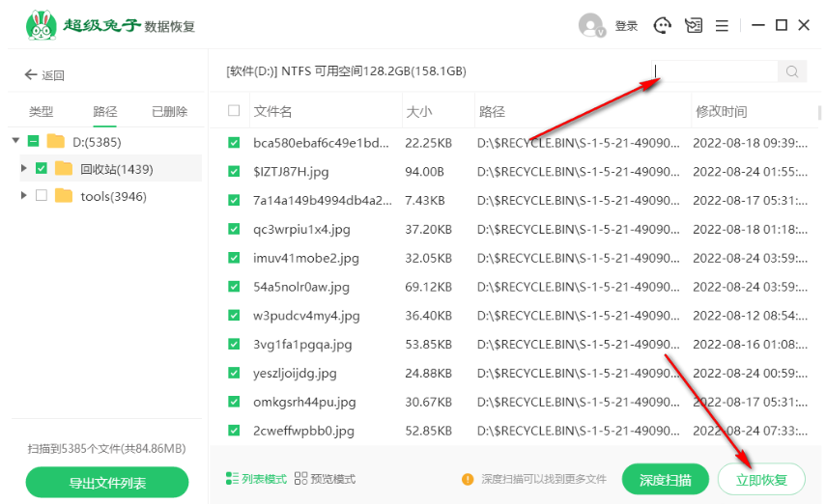The width and height of the screenshot is (826, 504).
Task: Click into the file search input field
Action: pyautogui.click(x=715, y=71)
